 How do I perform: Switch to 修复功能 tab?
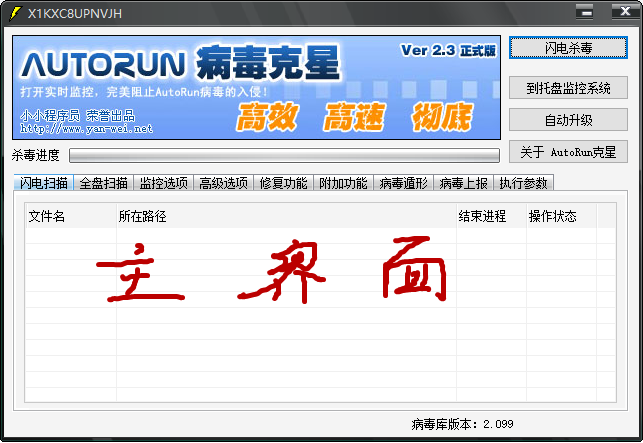click(x=283, y=183)
